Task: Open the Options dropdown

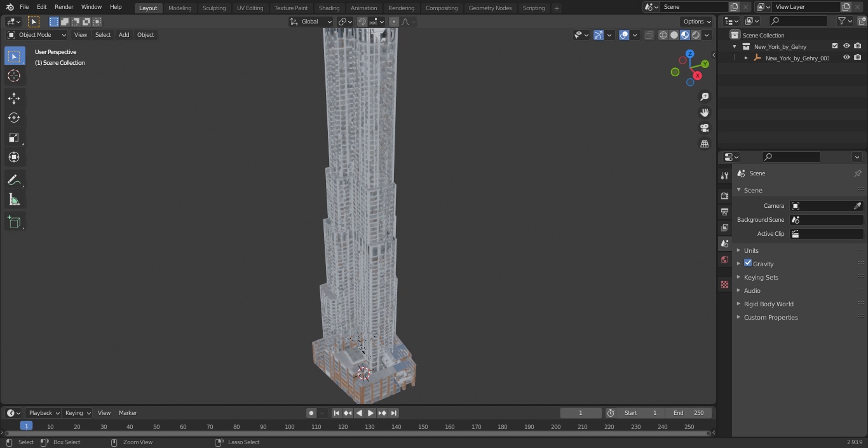Action: click(697, 22)
